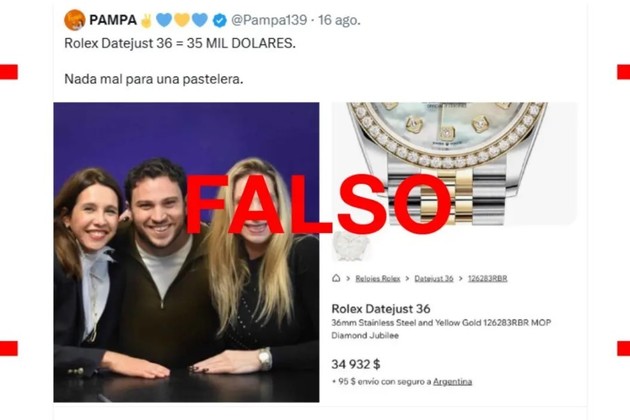The width and height of the screenshot is (630, 420).
Task: Open the 126283RBR breadcrumb link
Action: click(487, 279)
